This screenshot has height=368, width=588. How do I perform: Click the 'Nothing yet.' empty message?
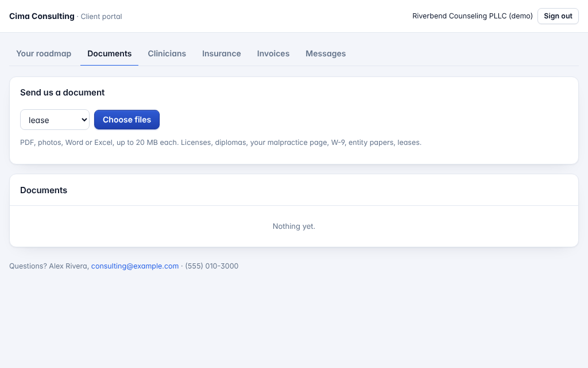point(294,227)
